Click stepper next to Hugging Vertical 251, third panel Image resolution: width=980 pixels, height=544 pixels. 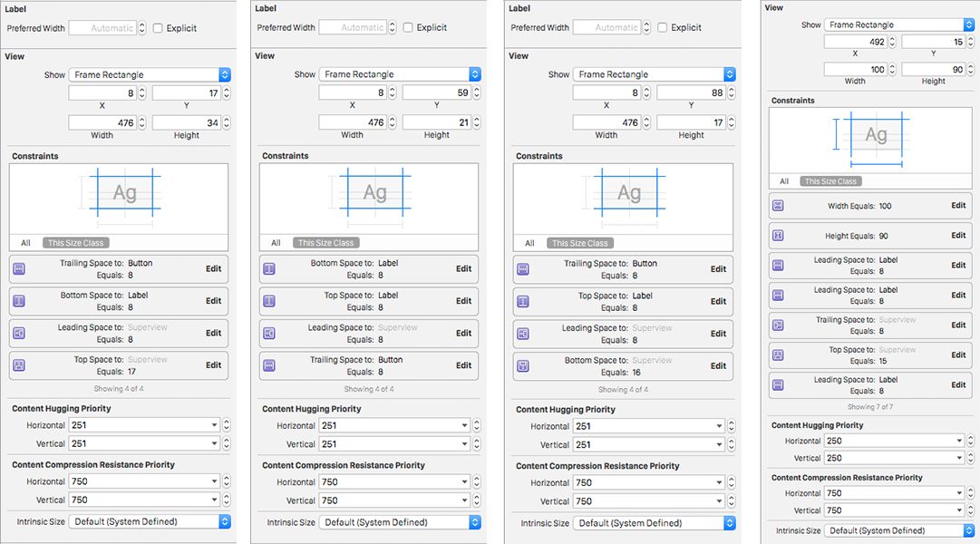pyautogui.click(x=732, y=444)
